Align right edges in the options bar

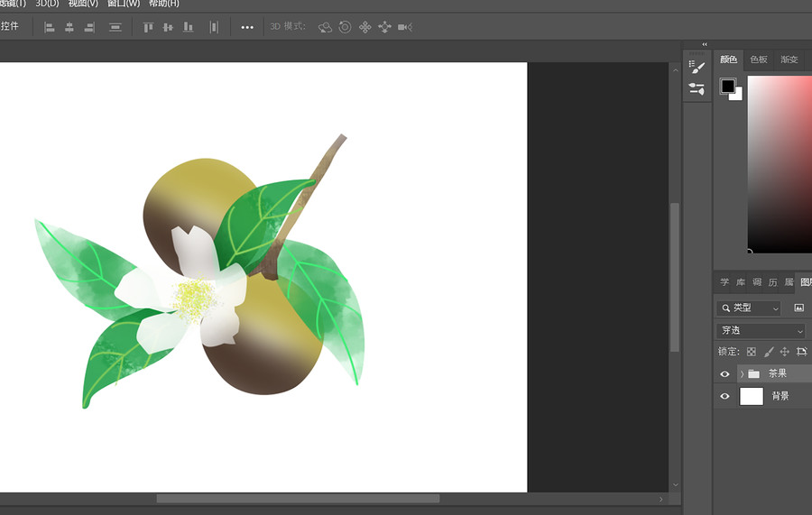[x=89, y=27]
